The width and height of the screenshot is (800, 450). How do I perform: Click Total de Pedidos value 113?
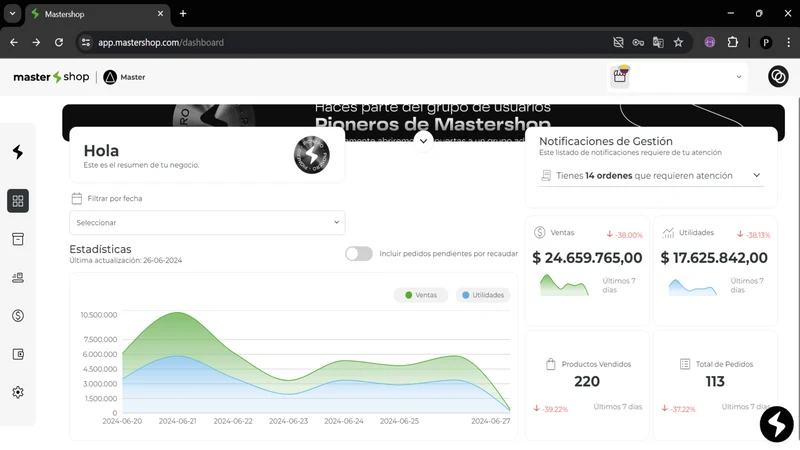coord(715,381)
